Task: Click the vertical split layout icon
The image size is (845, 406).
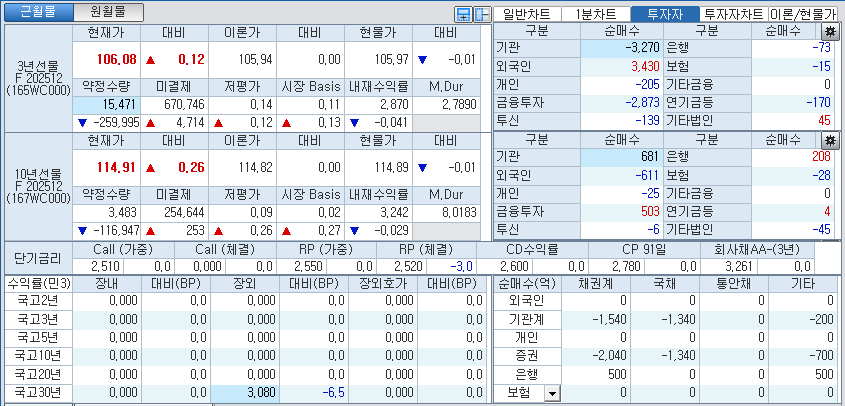Action: 481,15
